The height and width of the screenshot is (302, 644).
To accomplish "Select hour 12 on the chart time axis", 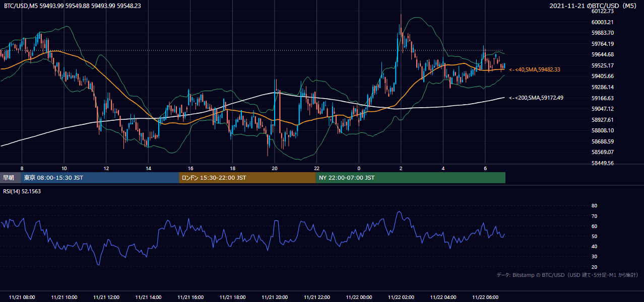I will (x=106, y=168).
